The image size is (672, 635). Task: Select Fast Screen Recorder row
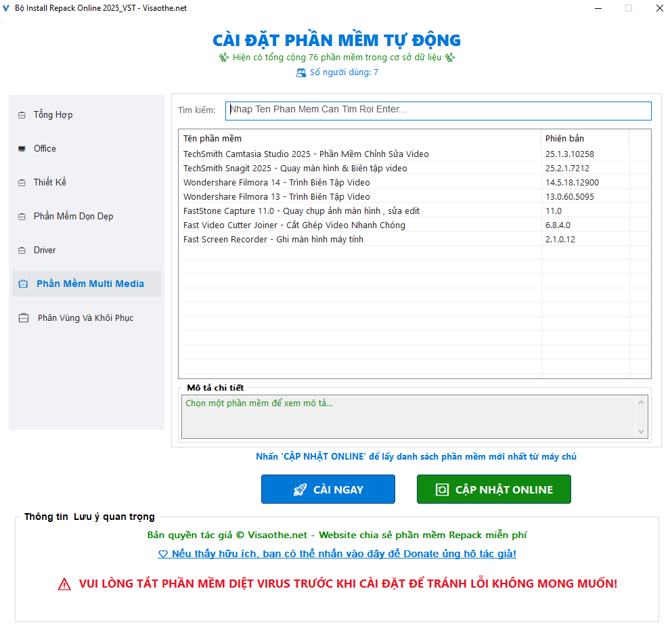(415, 239)
